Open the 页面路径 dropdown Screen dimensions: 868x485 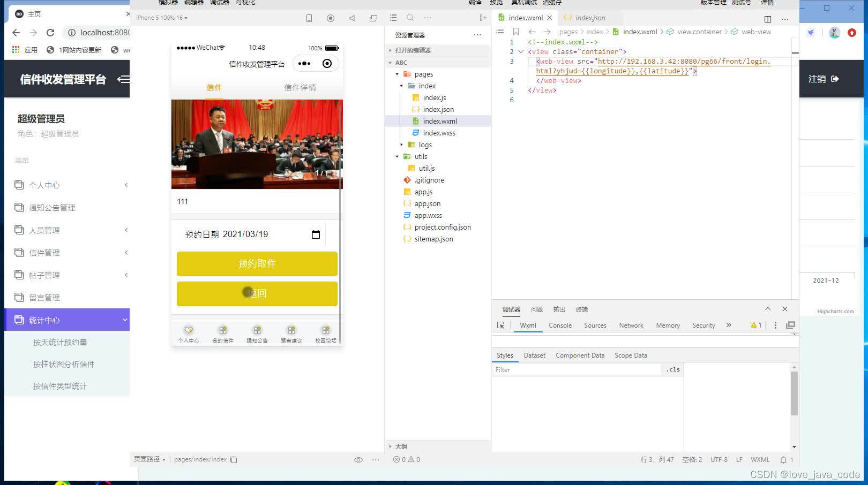[149, 460]
